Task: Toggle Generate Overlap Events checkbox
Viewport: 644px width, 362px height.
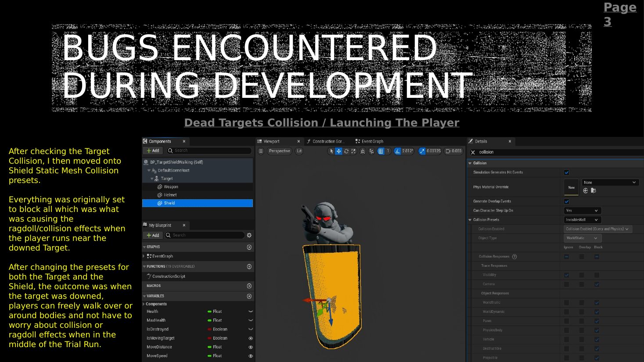Action: click(566, 201)
